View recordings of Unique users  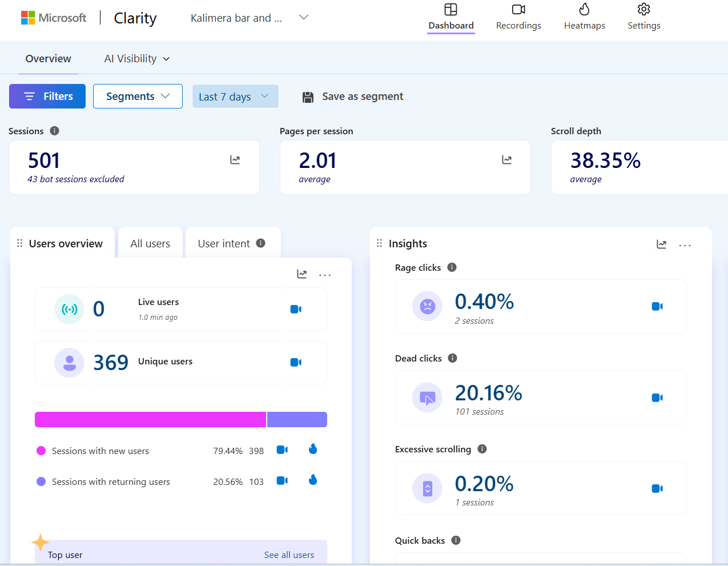[x=296, y=362]
